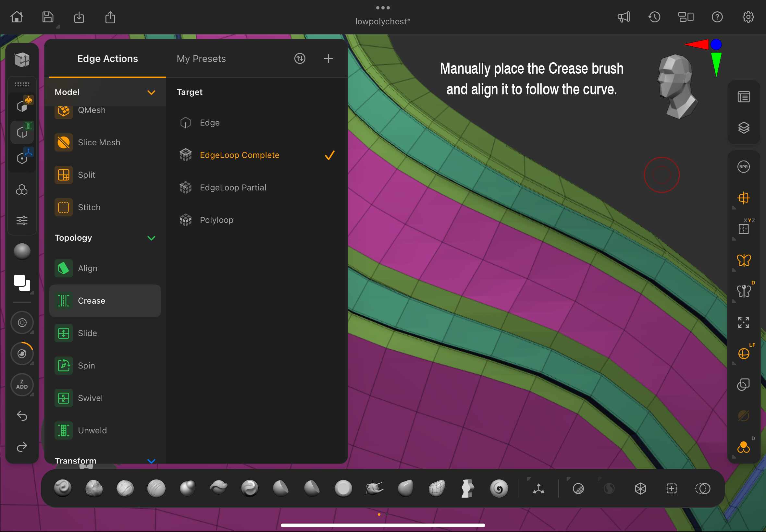The height and width of the screenshot is (532, 766).
Task: Select the Polyloop target option
Action: coord(216,220)
